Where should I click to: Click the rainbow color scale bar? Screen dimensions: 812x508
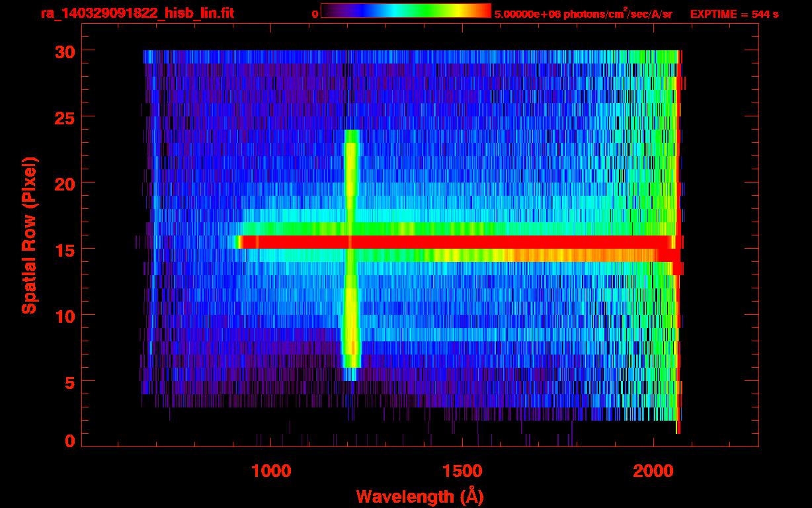(406, 11)
